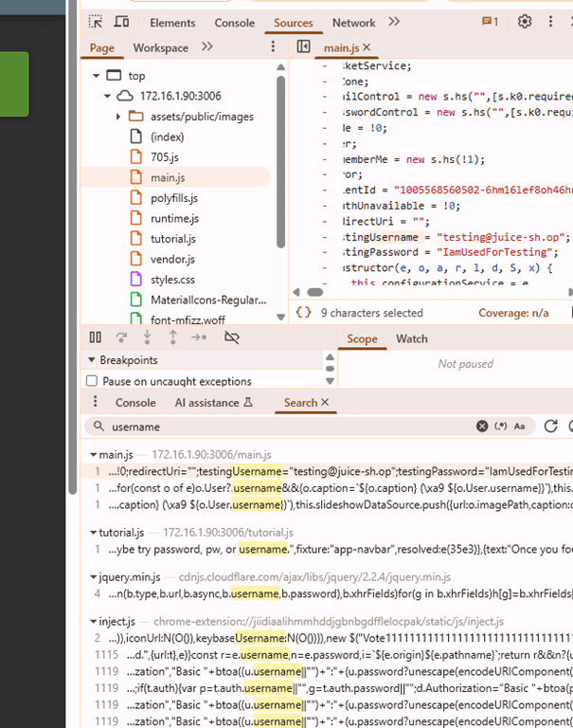Collapse jquery.min.js search results group
This screenshot has height=728, width=573.
coord(93,577)
